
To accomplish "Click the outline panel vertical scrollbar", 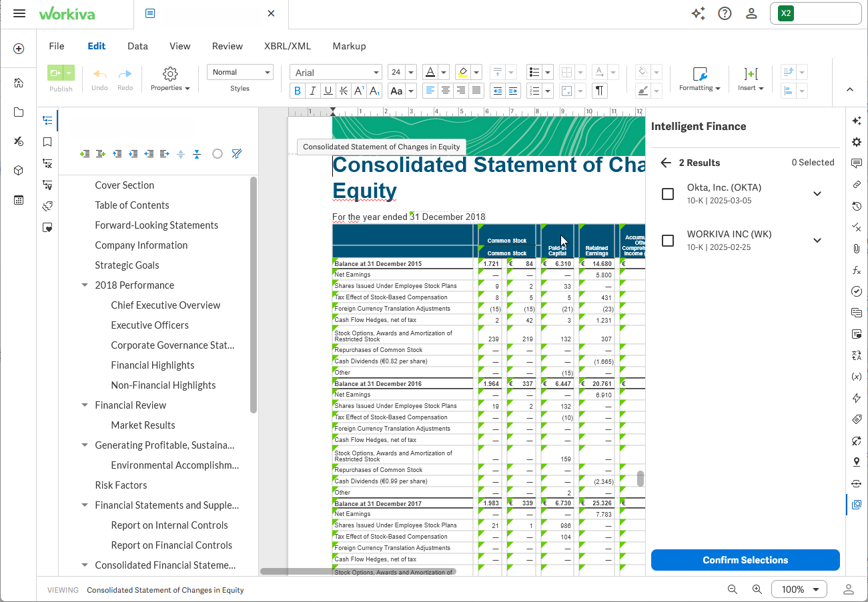I will 254,295.
